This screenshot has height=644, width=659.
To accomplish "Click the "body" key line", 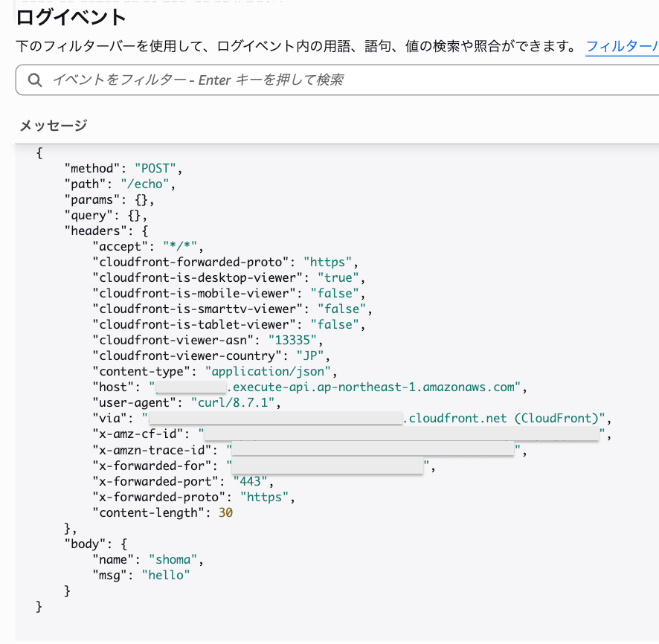I will [96, 544].
